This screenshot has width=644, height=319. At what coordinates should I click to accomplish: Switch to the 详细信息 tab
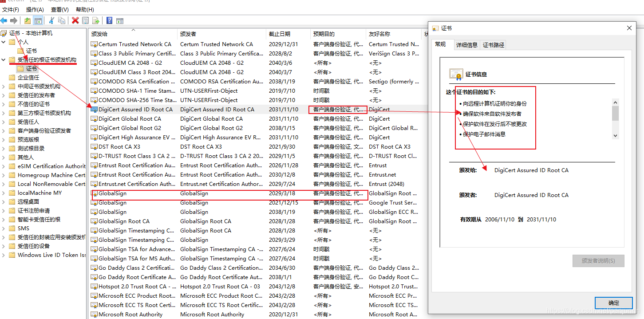[467, 45]
